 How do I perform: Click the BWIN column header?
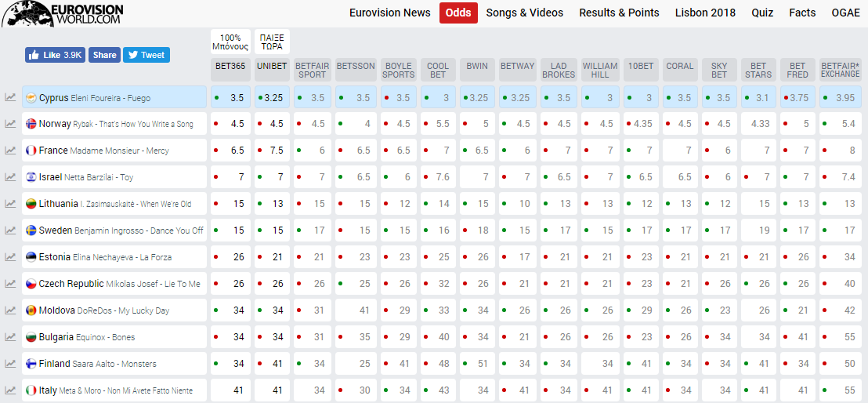477,70
